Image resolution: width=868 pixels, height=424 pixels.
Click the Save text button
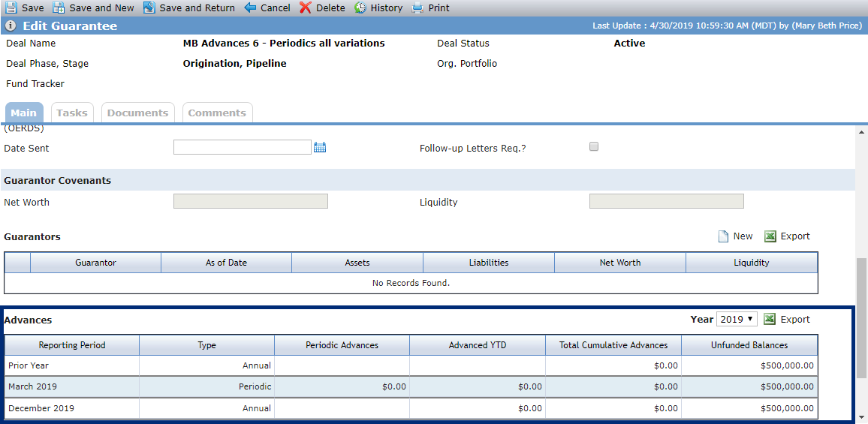click(32, 8)
